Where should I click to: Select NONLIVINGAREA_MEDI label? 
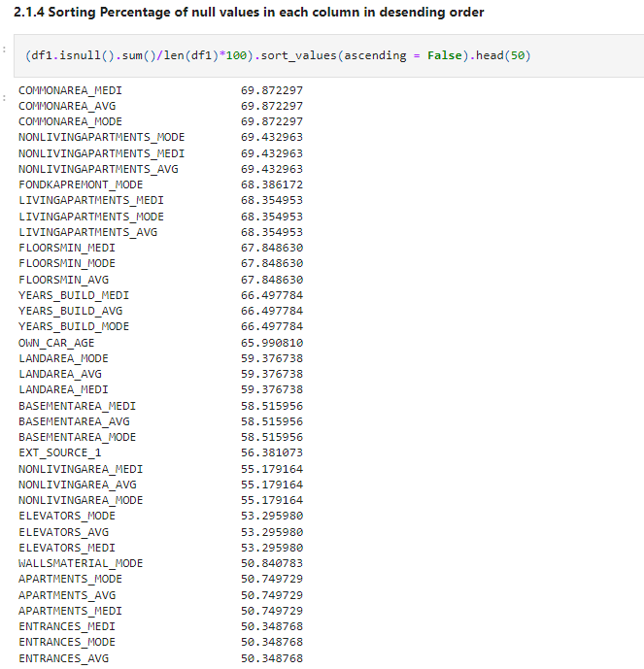pos(81,469)
